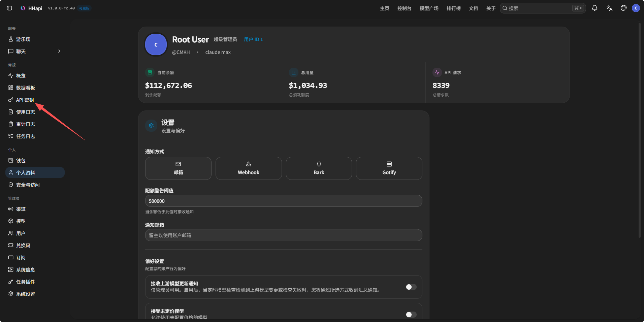This screenshot has width=644, height=322.
Task: Open 数据看板 dashboard
Action: tap(35, 88)
